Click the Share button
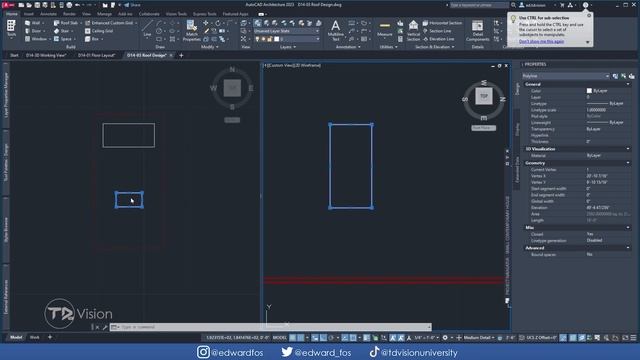This screenshot has width=640, height=360. [132, 5]
